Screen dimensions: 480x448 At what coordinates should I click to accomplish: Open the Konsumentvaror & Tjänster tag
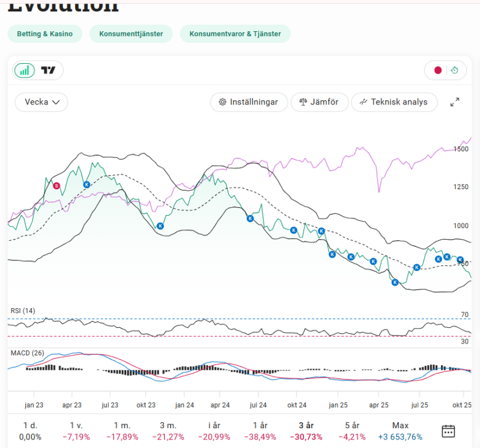click(235, 34)
